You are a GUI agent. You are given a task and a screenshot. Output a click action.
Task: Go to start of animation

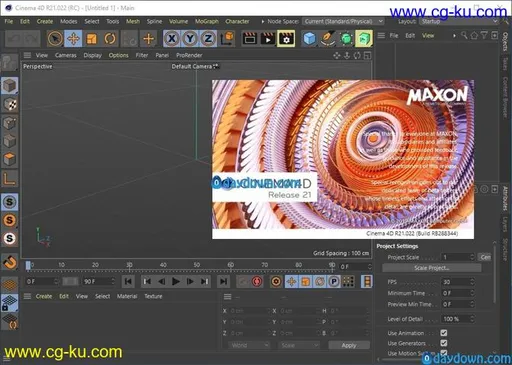(x=128, y=282)
